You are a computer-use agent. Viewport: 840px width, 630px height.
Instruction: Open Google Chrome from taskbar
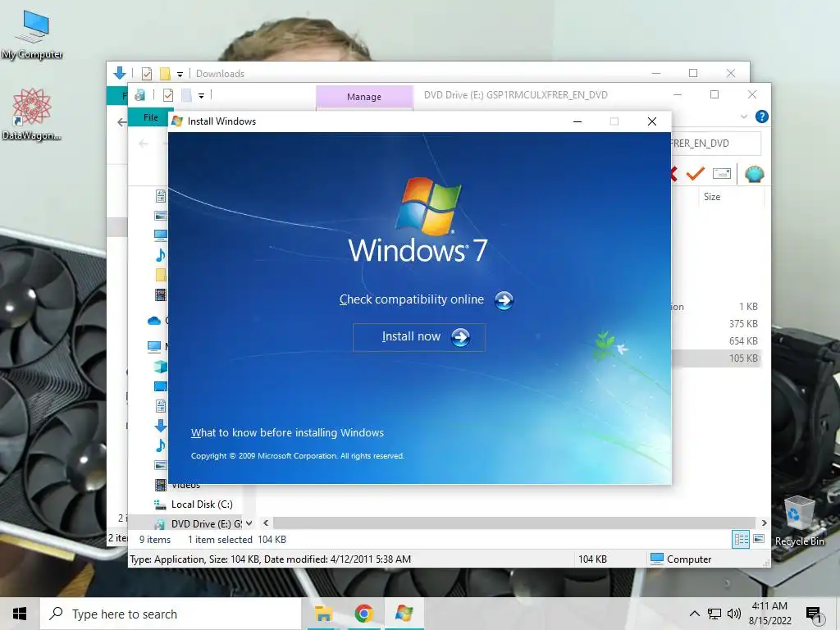click(x=363, y=614)
